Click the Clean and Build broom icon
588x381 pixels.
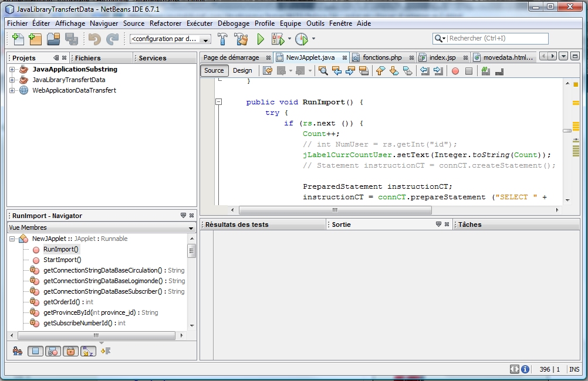pos(241,39)
